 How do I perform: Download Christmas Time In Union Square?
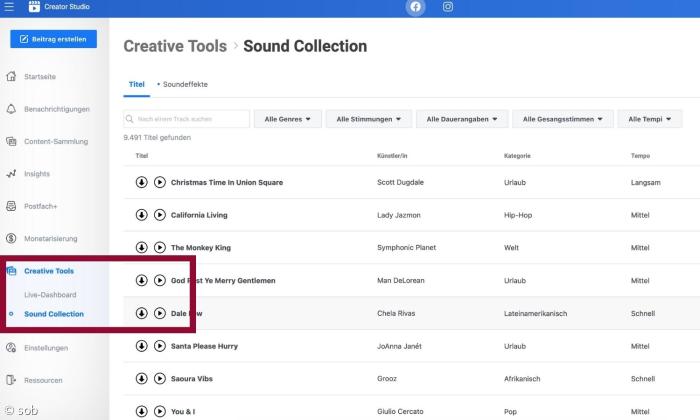142,182
